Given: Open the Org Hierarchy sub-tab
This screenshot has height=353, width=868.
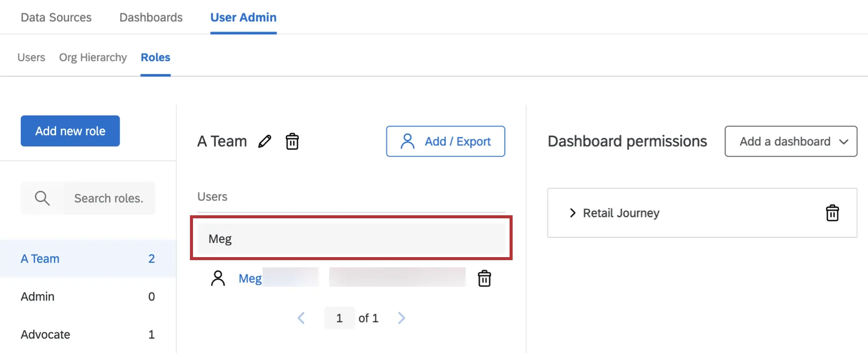Looking at the screenshot, I should coord(92,57).
